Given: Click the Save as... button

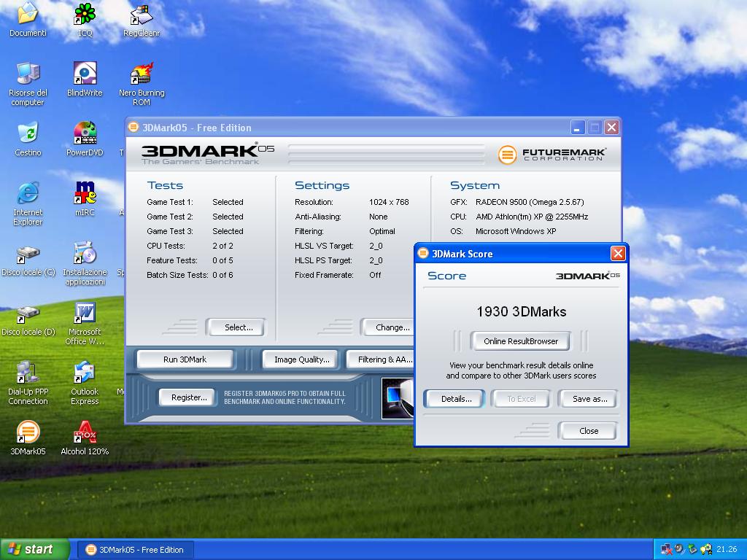Looking at the screenshot, I should point(589,399).
